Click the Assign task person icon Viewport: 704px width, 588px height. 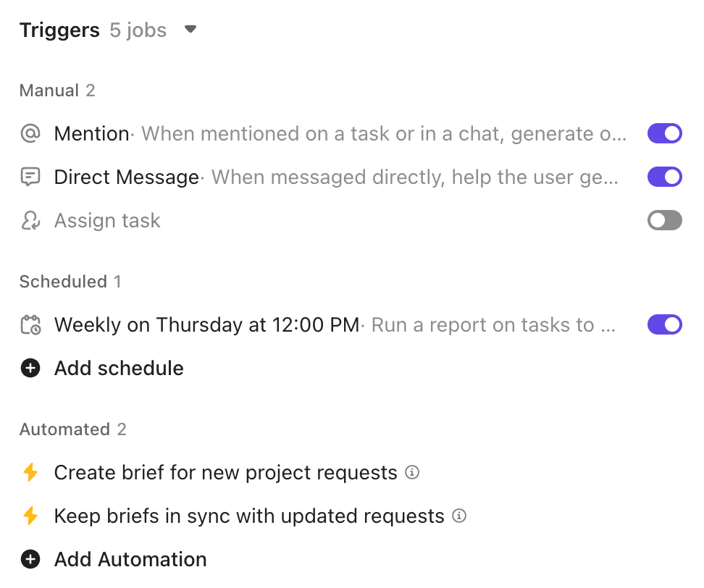pyautogui.click(x=30, y=220)
